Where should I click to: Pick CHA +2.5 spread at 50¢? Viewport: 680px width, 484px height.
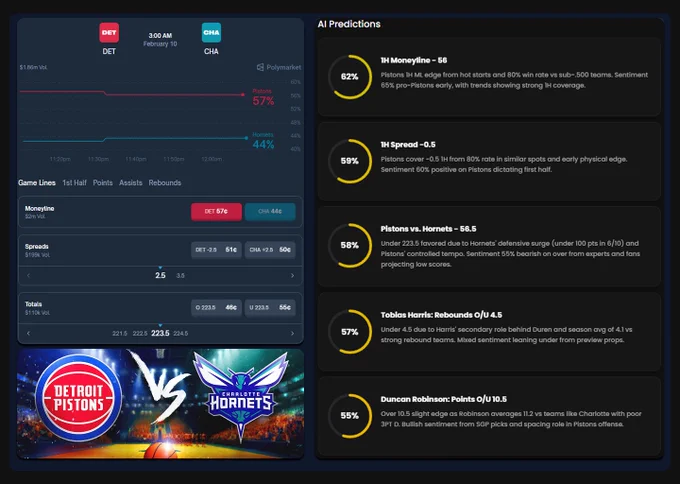click(270, 250)
